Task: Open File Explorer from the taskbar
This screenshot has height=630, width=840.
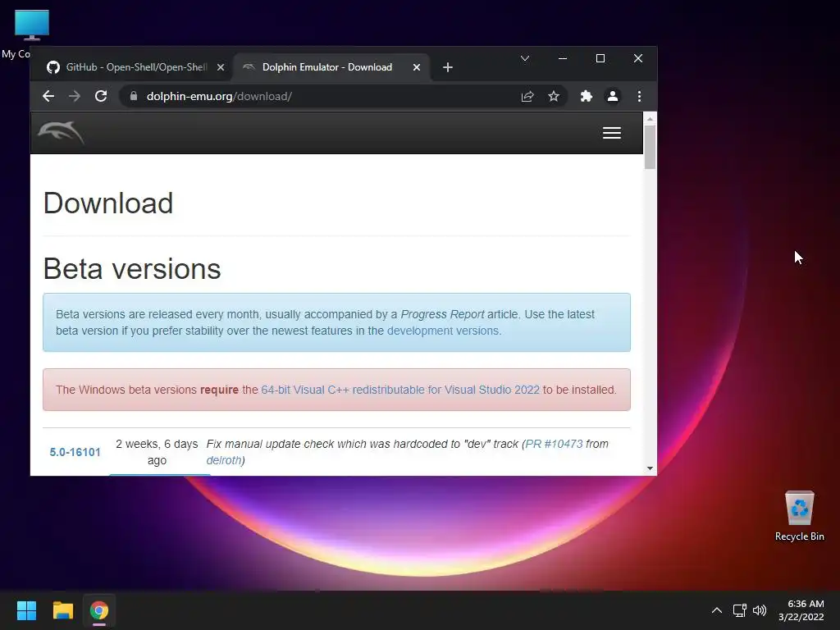Action: [x=62, y=610]
